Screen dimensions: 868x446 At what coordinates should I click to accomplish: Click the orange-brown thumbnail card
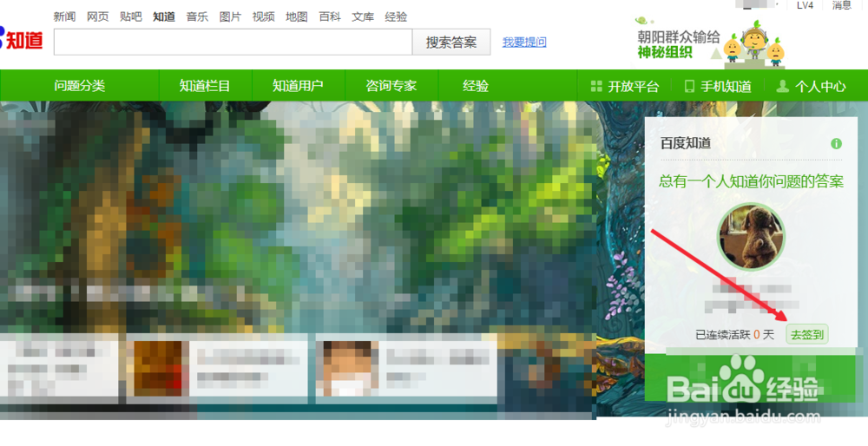point(217,369)
